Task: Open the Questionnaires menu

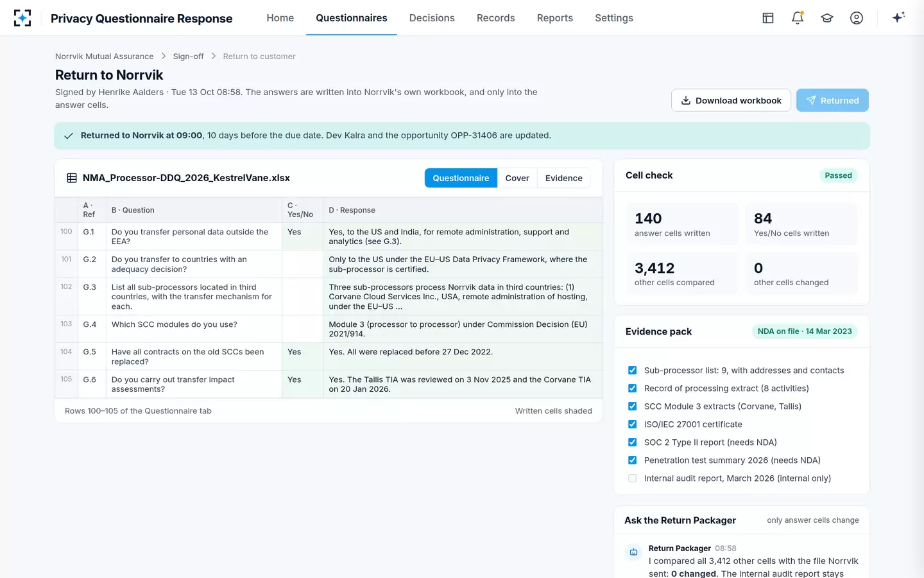Action: coord(352,18)
